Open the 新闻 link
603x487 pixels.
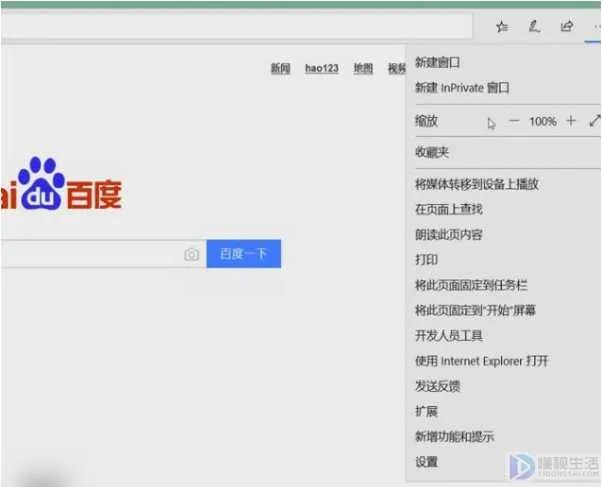pyautogui.click(x=280, y=68)
